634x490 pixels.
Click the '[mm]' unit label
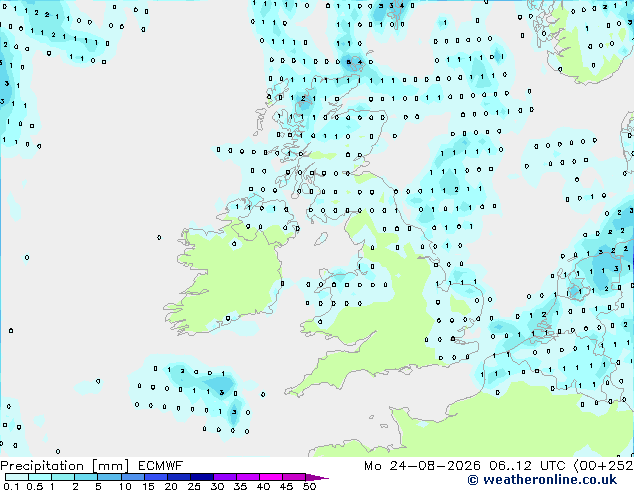[110, 466]
